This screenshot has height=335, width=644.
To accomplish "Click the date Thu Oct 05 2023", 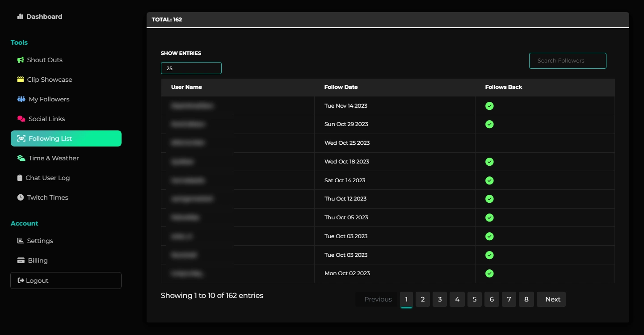I will 346,218.
